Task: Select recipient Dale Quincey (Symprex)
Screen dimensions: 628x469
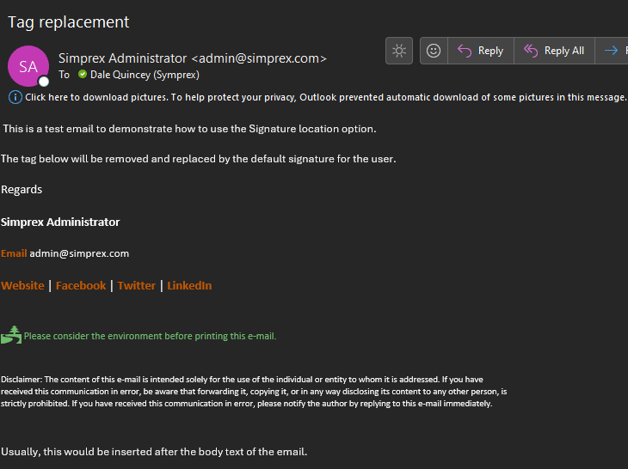Action: 145,74
